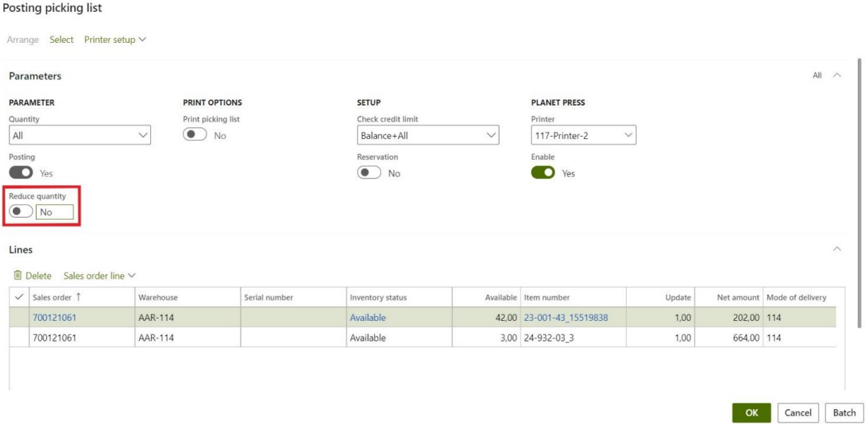Image resolution: width=868 pixels, height=428 pixels.
Task: Enable the Print picking list toggle
Action: (195, 135)
